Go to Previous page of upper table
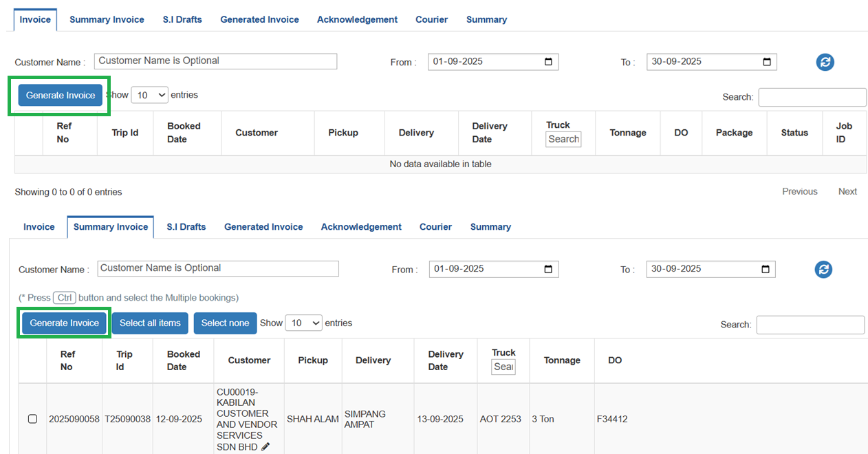 click(x=800, y=191)
